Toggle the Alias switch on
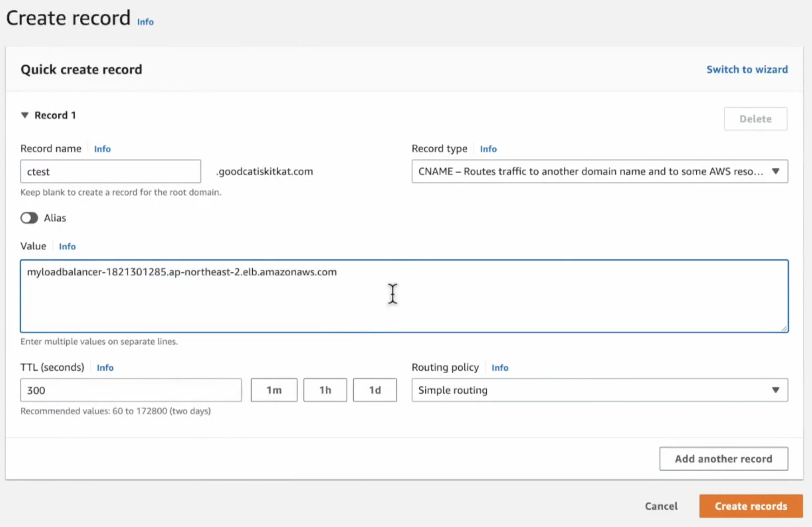The width and height of the screenshot is (812, 527). [29, 218]
